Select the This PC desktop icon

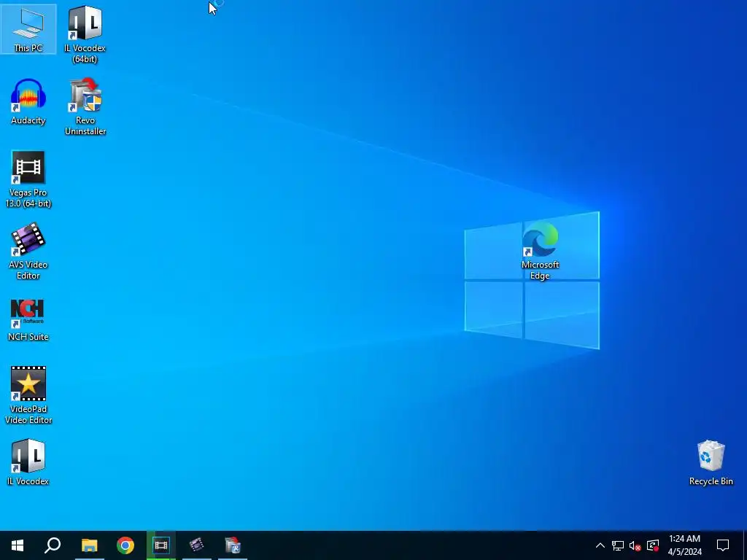click(x=28, y=29)
